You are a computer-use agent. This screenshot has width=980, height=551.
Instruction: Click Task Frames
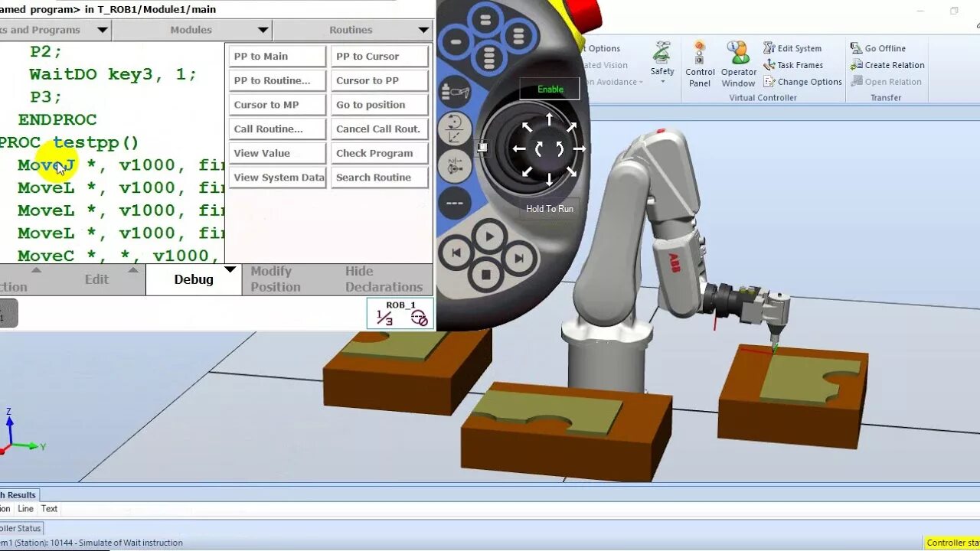[793, 65]
